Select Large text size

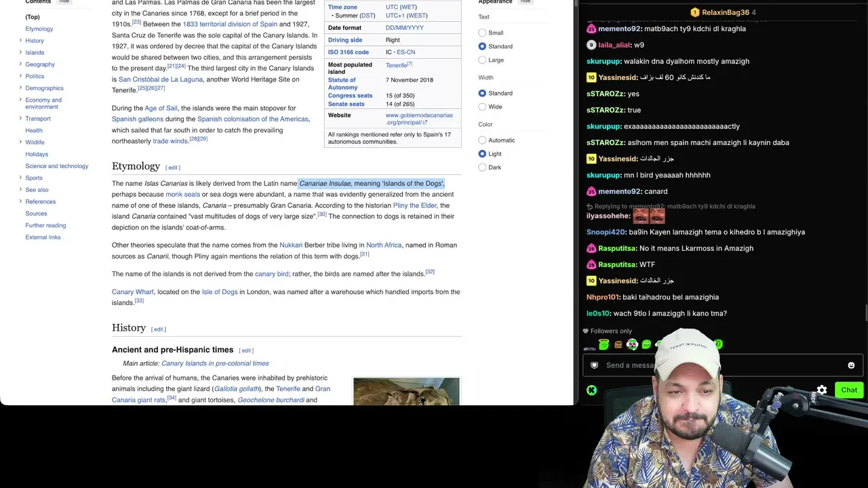tap(482, 60)
